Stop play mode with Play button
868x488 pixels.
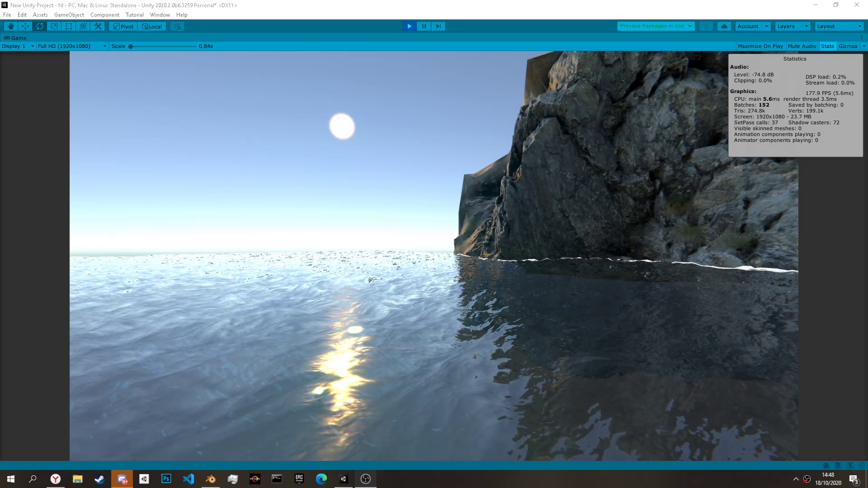(409, 26)
